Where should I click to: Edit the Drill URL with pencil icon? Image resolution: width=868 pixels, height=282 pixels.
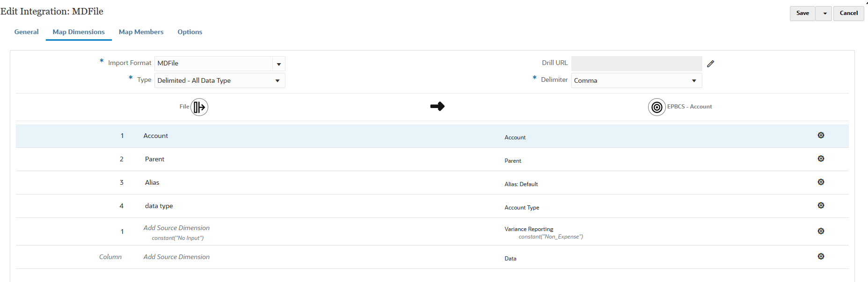click(x=710, y=64)
